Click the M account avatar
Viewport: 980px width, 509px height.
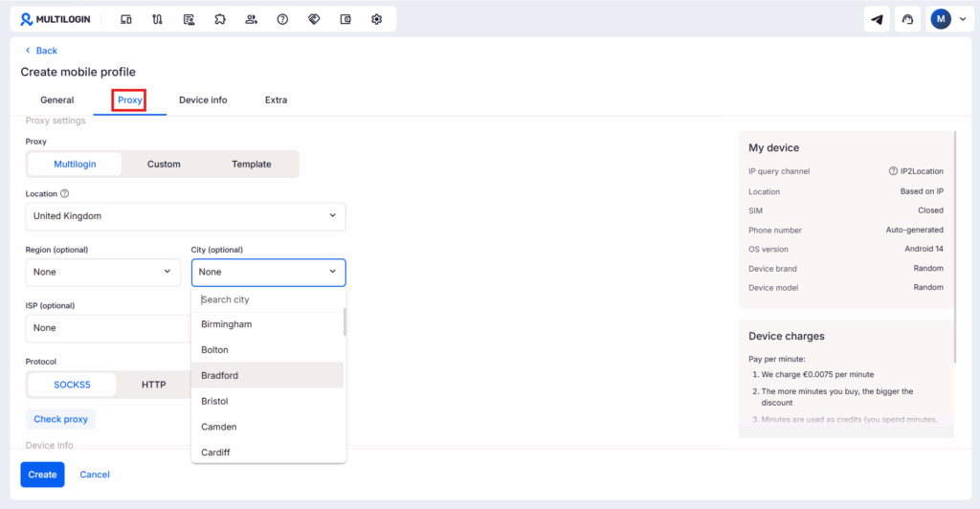(941, 19)
